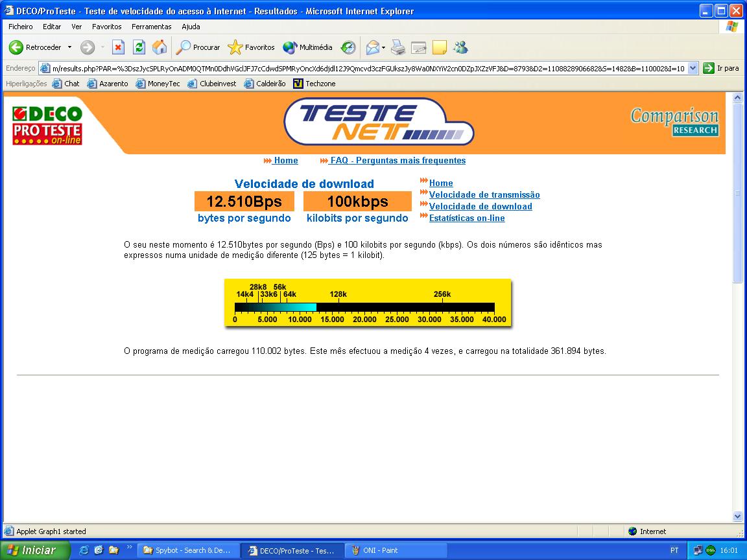Viewport: 747px width, 560px height.
Task: Go to the home page house icon
Action: coord(160,47)
